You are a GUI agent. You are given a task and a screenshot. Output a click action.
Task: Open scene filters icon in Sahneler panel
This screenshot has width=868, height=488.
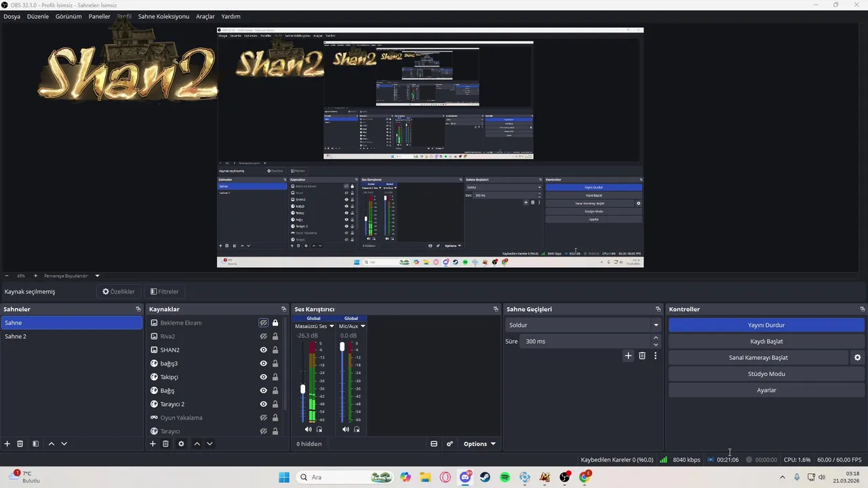point(35,444)
